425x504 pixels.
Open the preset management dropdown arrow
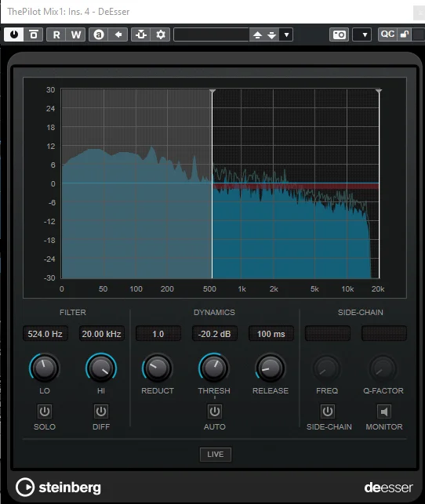pos(286,34)
